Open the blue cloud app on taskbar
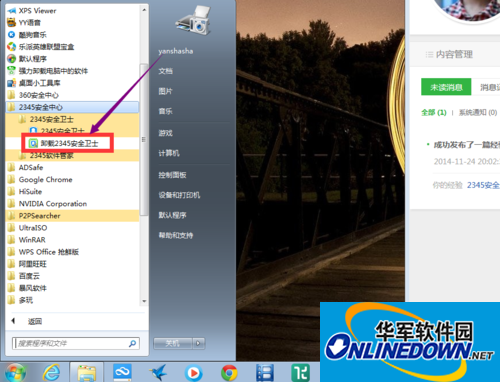This screenshot has width=500, height=382. pyautogui.click(x=122, y=373)
